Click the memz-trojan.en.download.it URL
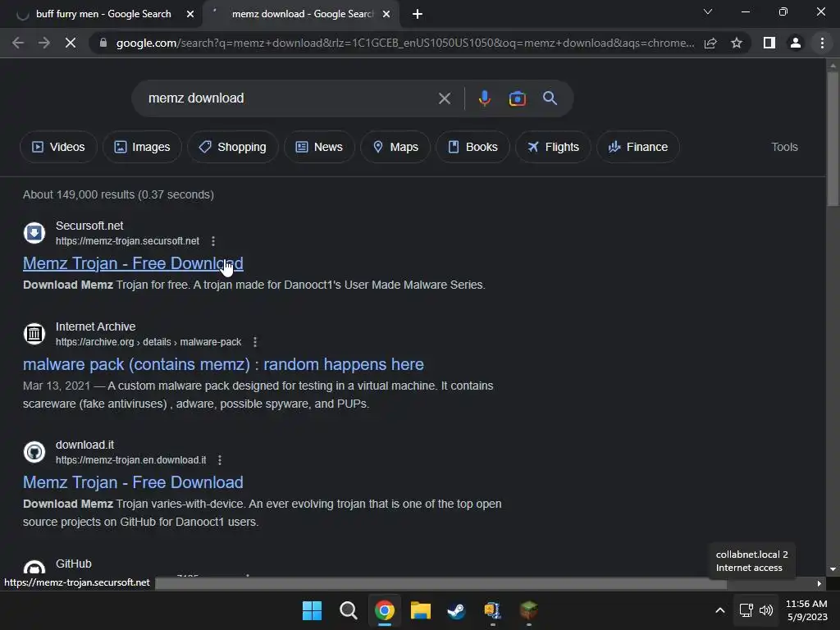The height and width of the screenshot is (630, 840). coord(130,460)
